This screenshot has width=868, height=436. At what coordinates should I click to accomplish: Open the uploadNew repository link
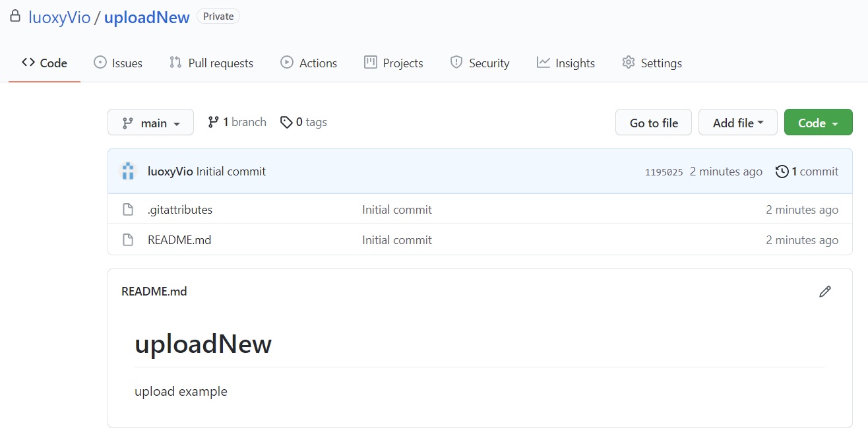pos(147,17)
